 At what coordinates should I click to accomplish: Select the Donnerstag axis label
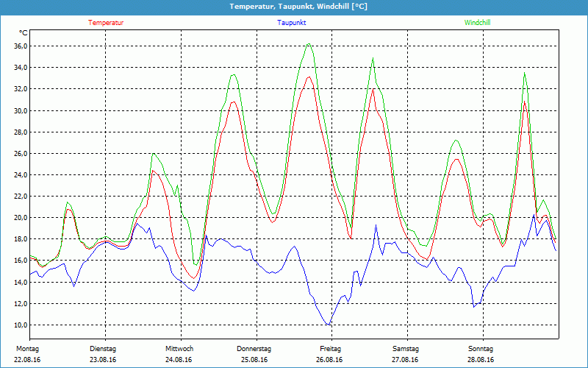tap(254, 349)
